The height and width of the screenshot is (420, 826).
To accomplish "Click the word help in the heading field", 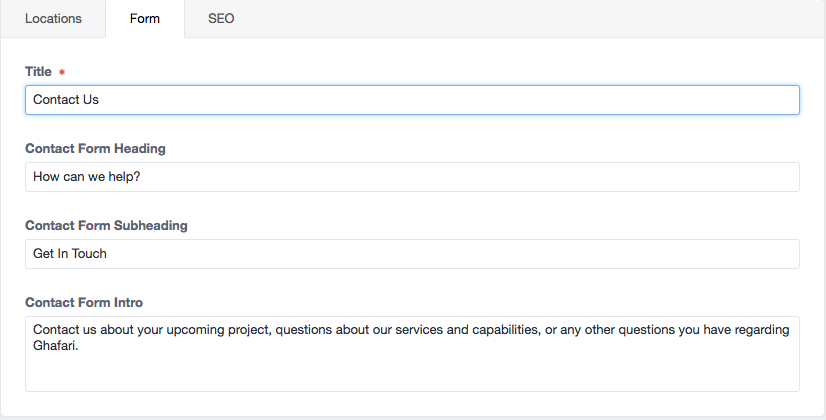I will click(121, 177).
